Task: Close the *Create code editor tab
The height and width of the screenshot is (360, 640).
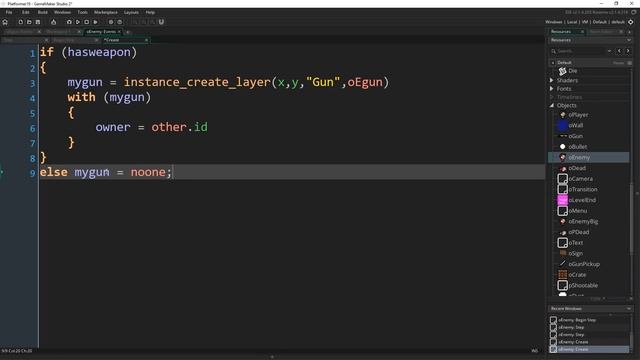Action: click(x=146, y=40)
